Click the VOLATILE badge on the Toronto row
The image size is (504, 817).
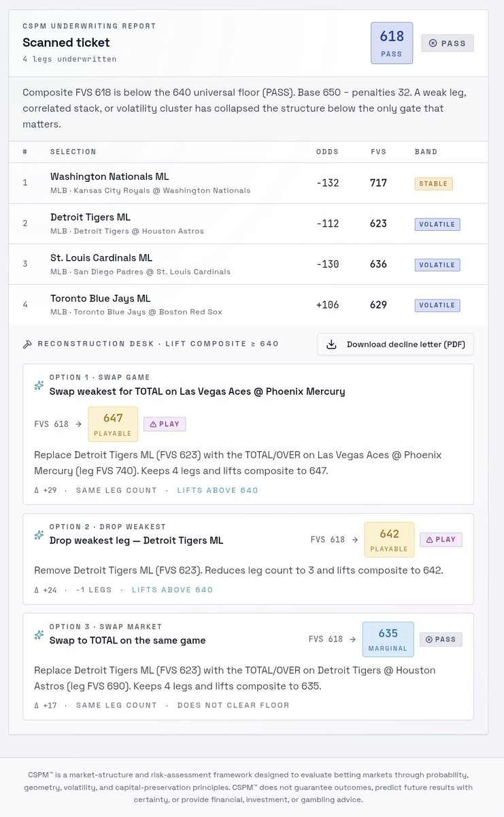pyautogui.click(x=437, y=305)
